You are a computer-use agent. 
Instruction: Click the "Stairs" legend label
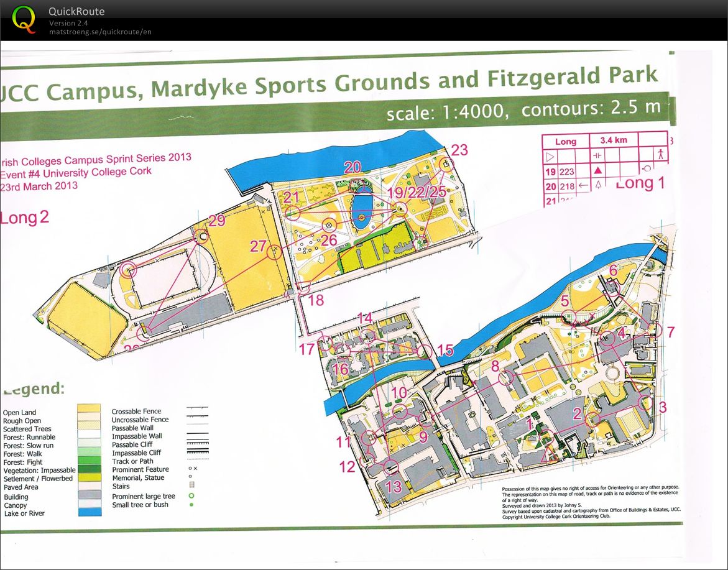(121, 487)
